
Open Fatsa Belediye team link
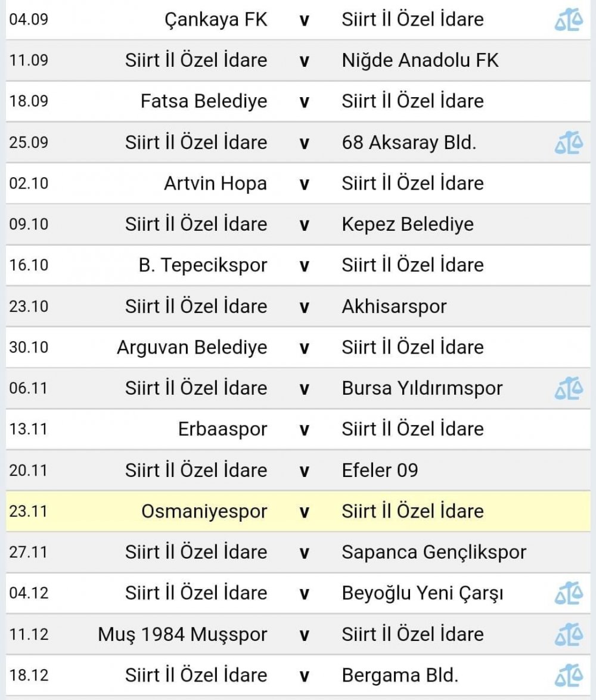(x=204, y=101)
